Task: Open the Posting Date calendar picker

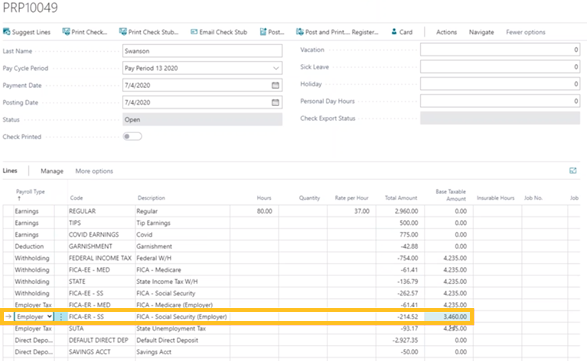Action: tap(275, 102)
